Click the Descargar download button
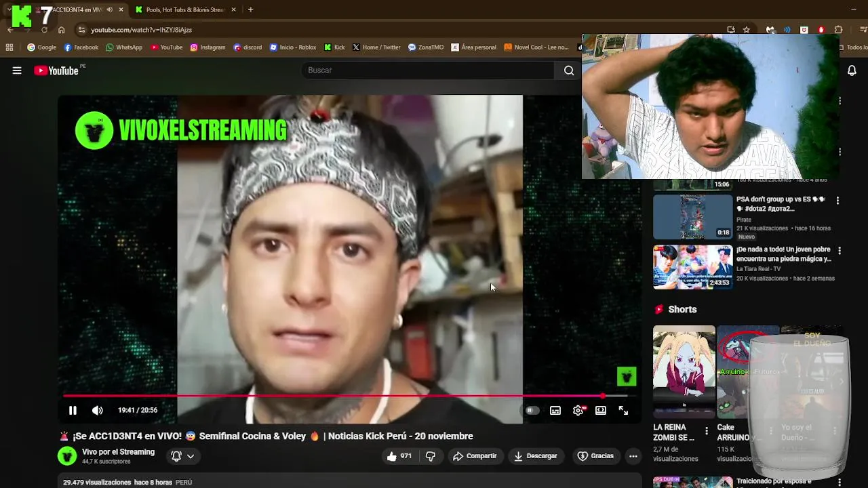Screen dimensions: 868x488 click(535, 456)
